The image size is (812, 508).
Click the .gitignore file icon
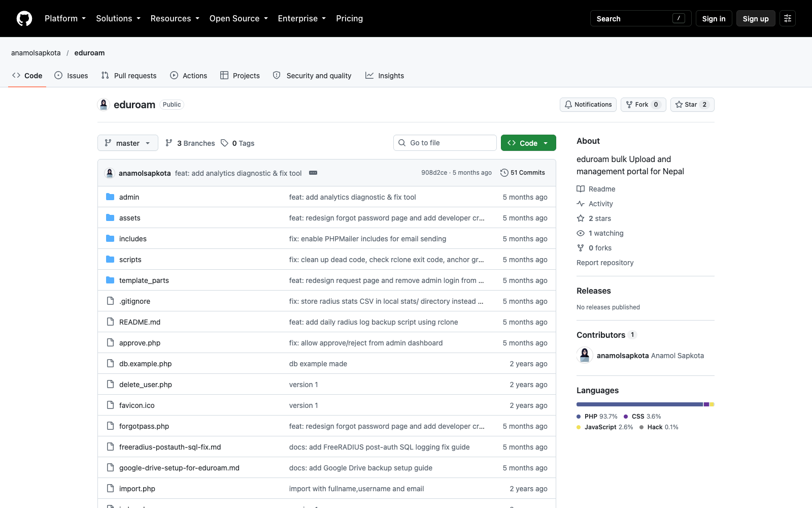click(110, 301)
